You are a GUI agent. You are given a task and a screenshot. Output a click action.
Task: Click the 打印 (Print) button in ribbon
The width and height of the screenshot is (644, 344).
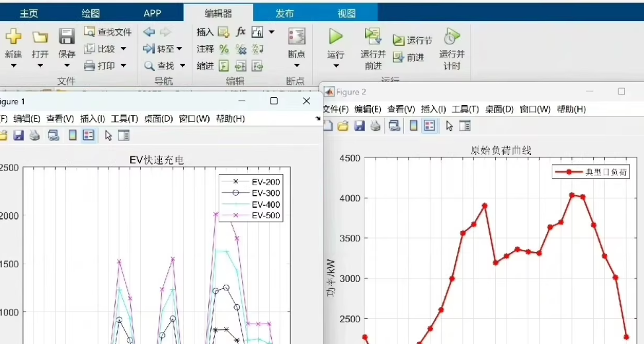coord(101,65)
